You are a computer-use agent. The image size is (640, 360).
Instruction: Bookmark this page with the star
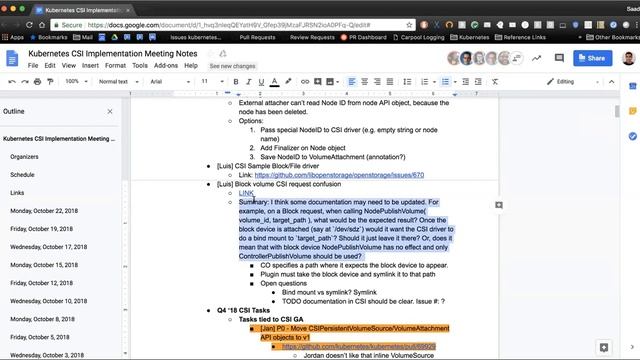coord(409,25)
